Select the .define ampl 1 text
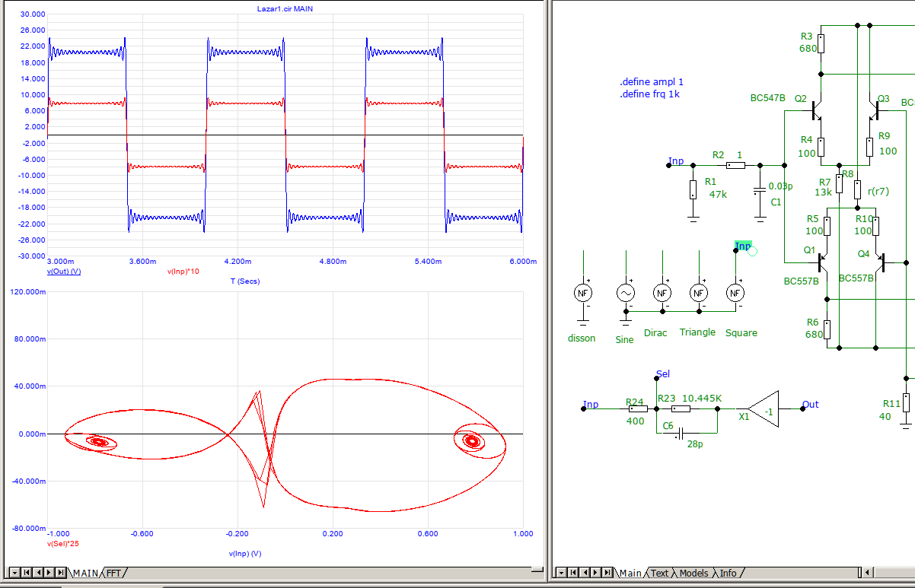915x588 pixels. click(652, 82)
